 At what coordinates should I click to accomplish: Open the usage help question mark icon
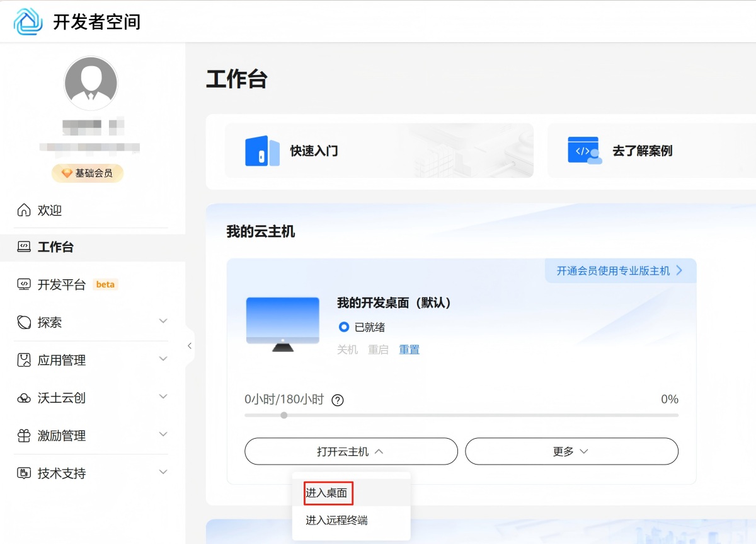pyautogui.click(x=338, y=399)
